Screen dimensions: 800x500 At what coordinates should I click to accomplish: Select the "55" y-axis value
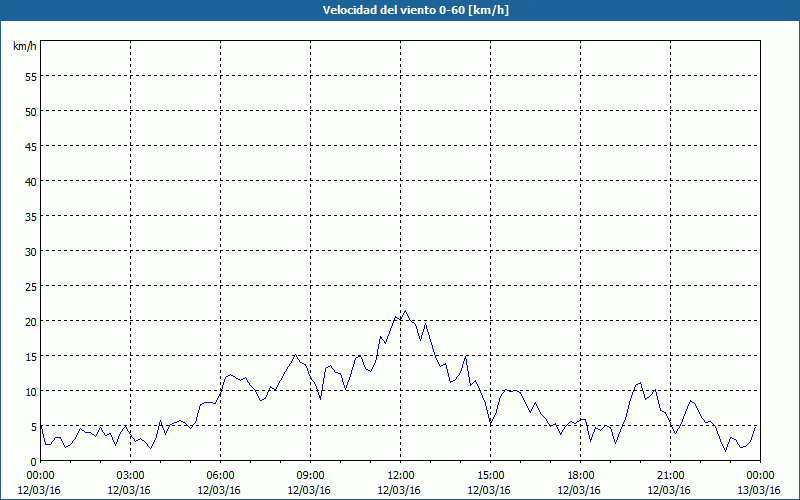[31, 77]
